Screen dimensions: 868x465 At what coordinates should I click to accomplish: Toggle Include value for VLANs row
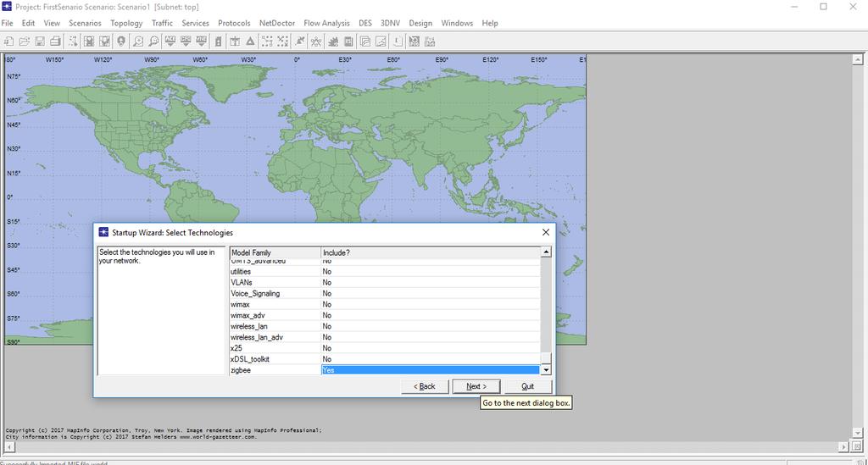pos(430,283)
